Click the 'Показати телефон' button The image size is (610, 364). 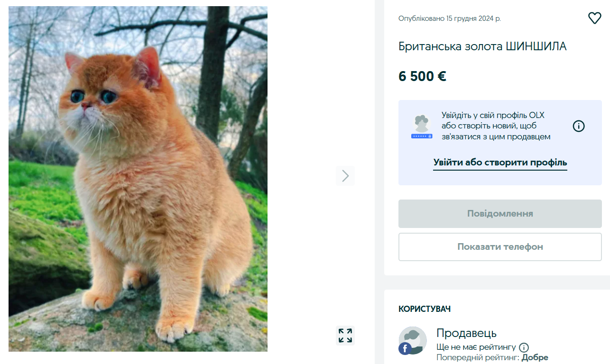click(500, 246)
